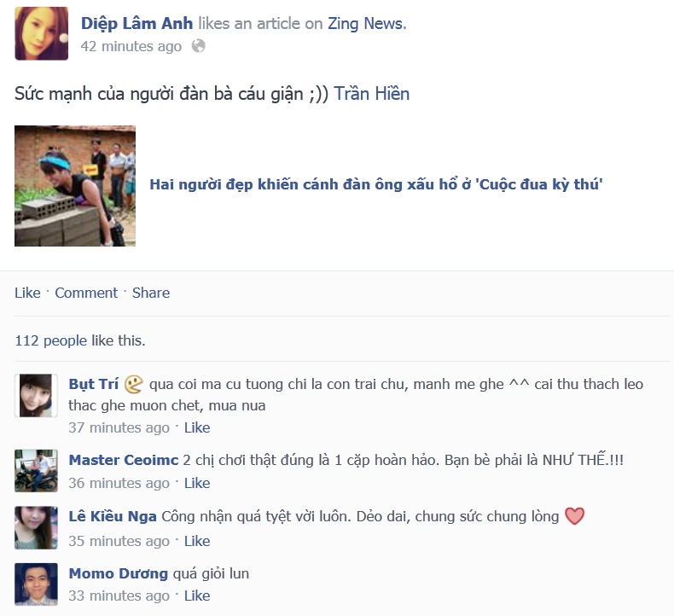Click Momo Dương's profile avatar

36,584
